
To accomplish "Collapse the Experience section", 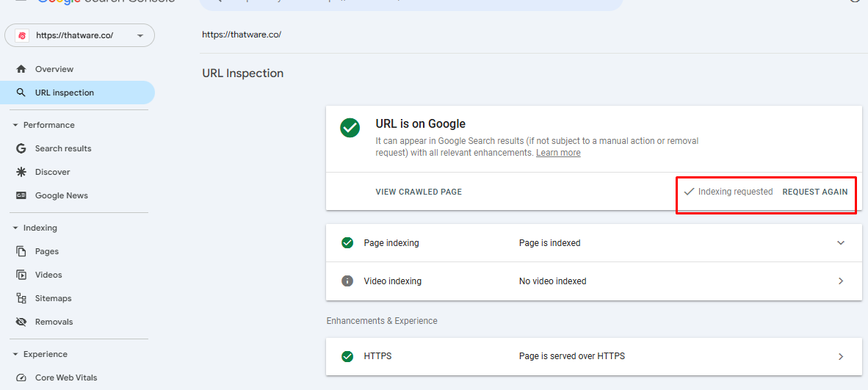I will (15, 354).
